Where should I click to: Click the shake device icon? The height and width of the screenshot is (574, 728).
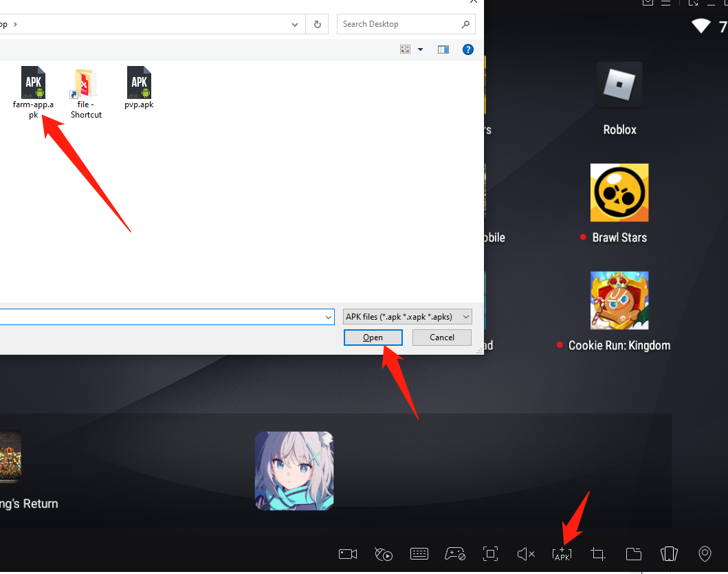coord(669,554)
